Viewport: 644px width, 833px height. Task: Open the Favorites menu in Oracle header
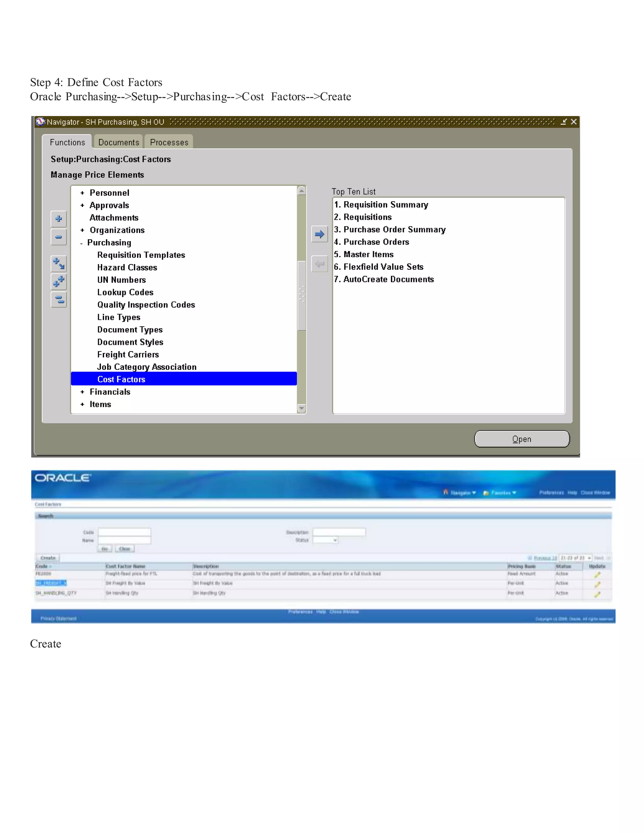500,493
